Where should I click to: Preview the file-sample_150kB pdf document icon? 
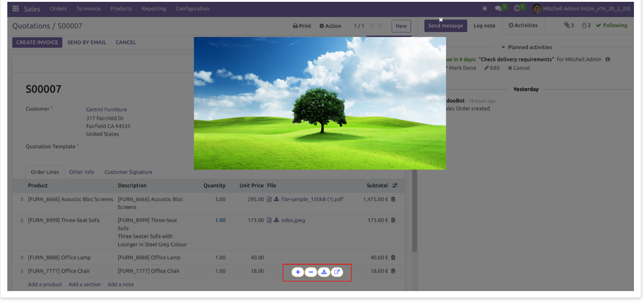[269, 199]
